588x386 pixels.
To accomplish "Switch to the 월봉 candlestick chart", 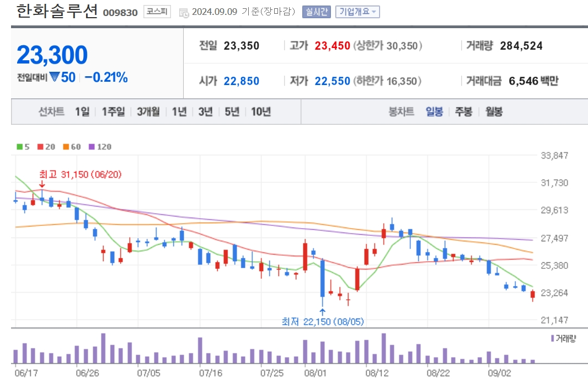I will (x=494, y=112).
